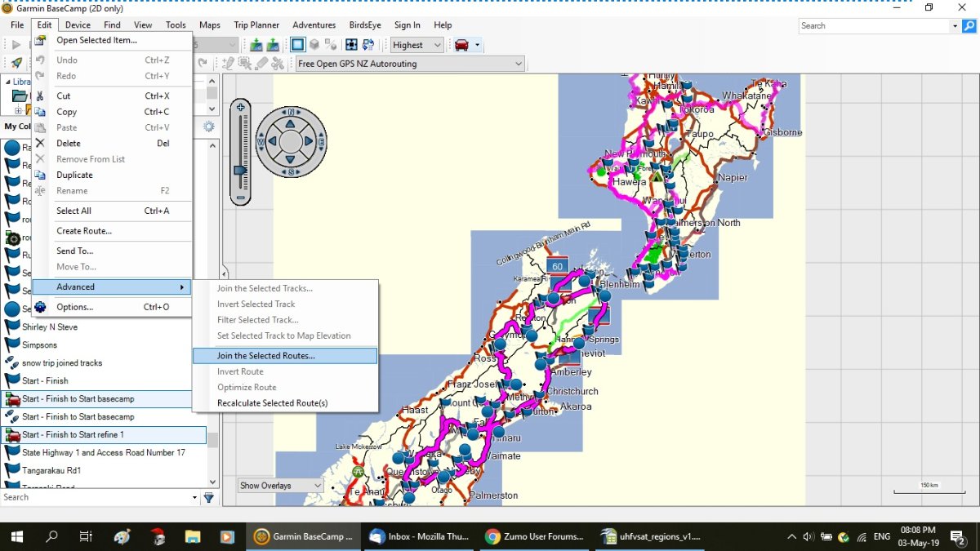Choose Create Route... from Edit menu
The image size is (980, 551).
pyautogui.click(x=112, y=231)
